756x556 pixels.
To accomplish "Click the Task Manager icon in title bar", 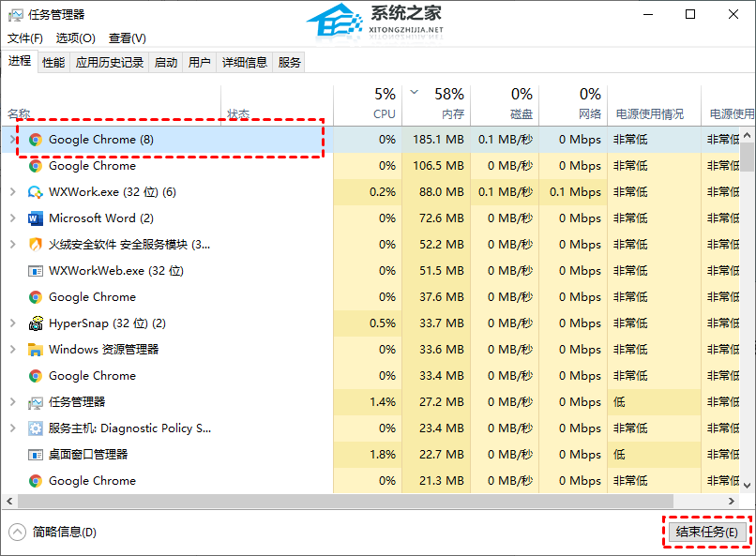I will 15,15.
